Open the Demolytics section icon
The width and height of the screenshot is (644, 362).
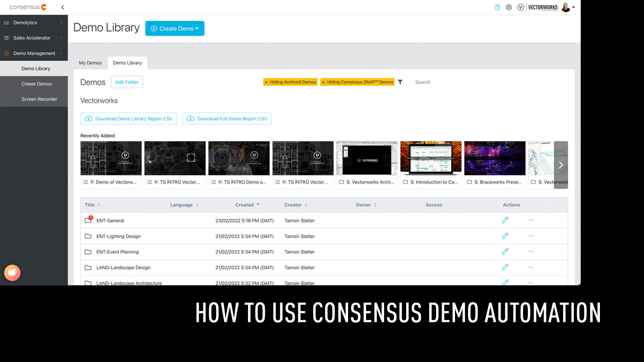click(6, 23)
